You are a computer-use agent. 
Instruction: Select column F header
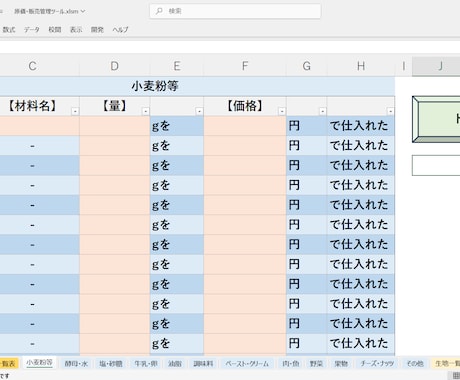point(245,66)
